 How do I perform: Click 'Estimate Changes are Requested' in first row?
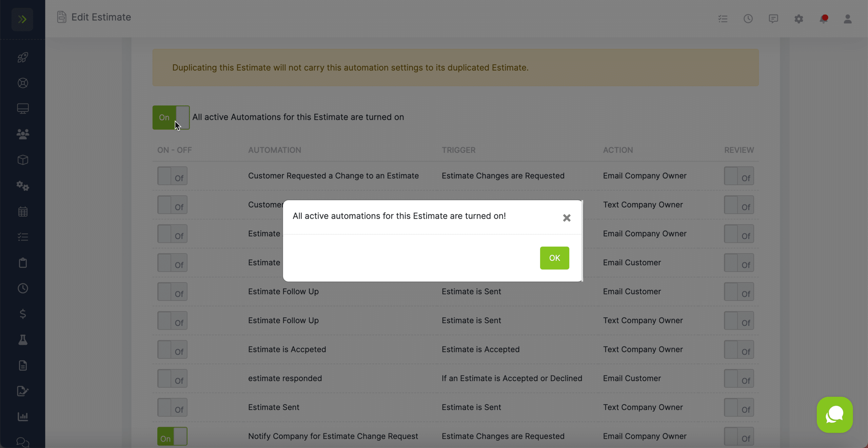click(x=503, y=176)
